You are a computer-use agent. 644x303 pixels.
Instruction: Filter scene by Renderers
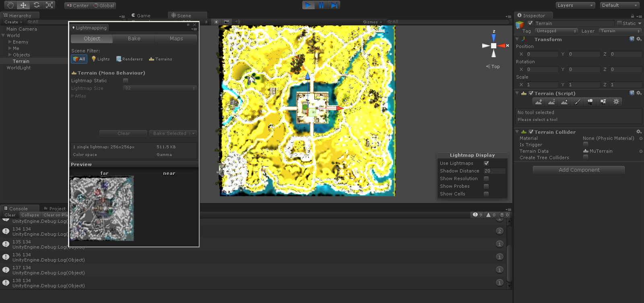tap(129, 59)
